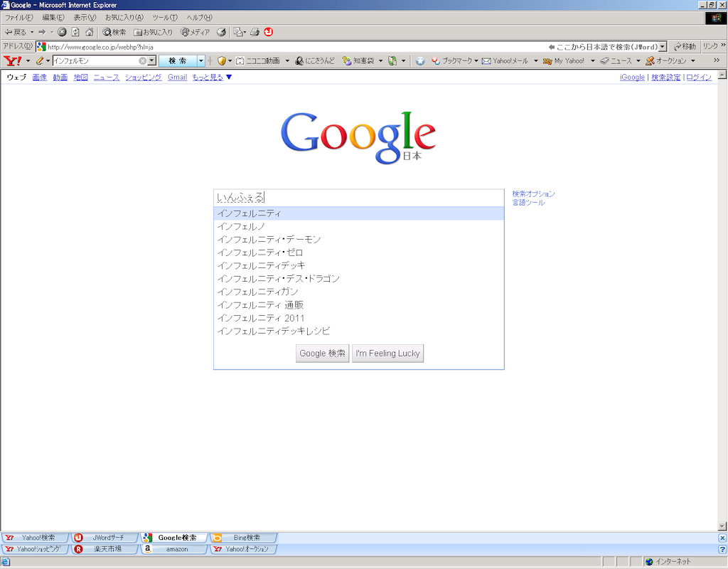The width and height of the screenshot is (728, 569).
Task: Expand the My Yahoo! dropdown arrow
Action: (592, 61)
